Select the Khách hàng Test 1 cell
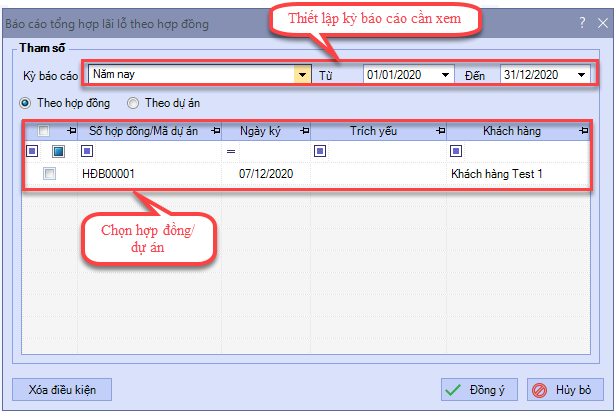The image size is (614, 411). pos(518,173)
